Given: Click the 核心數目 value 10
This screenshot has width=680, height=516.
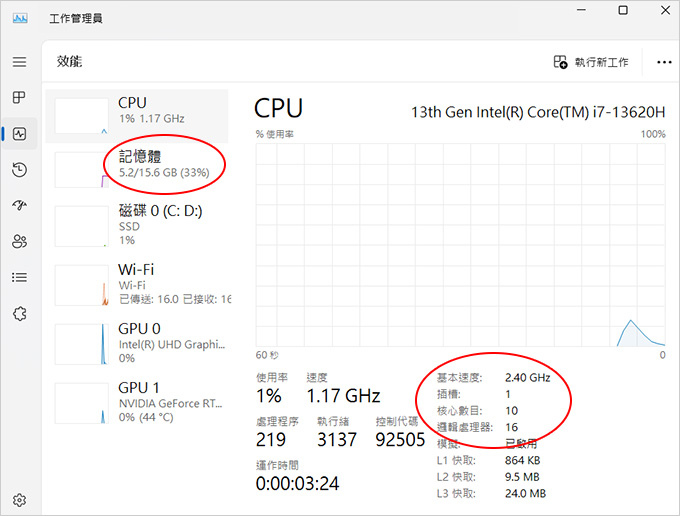Looking at the screenshot, I should click(511, 411).
